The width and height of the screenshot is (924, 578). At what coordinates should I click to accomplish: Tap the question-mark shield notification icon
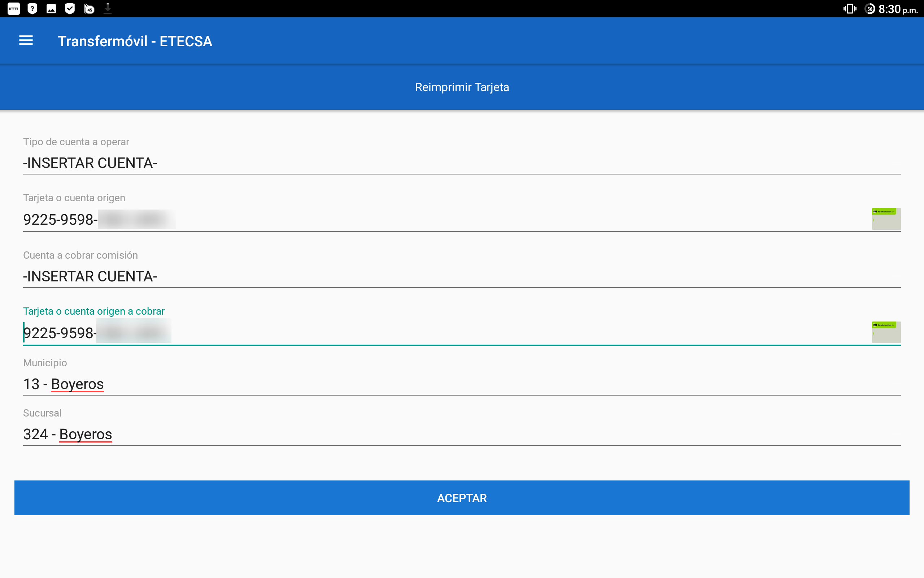32,8
